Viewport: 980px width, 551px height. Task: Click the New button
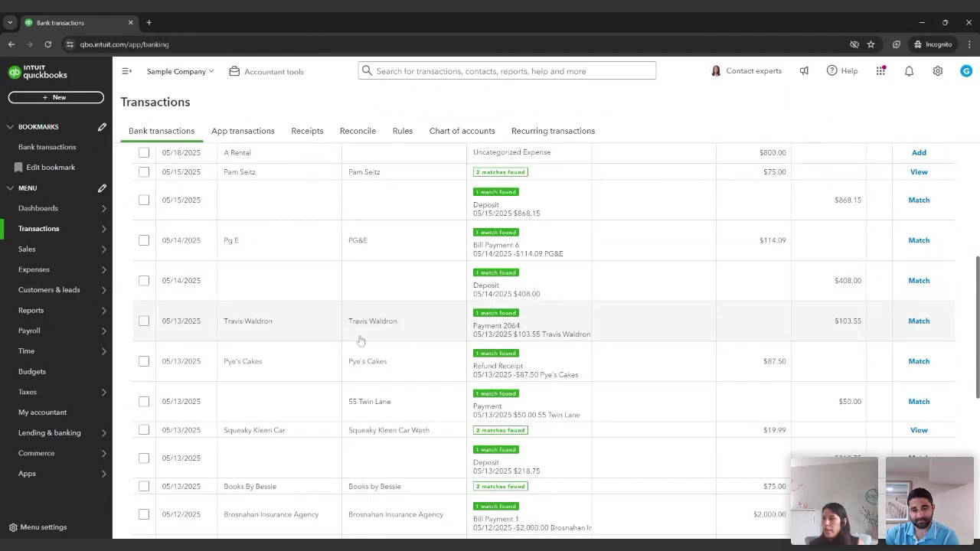pos(56,97)
